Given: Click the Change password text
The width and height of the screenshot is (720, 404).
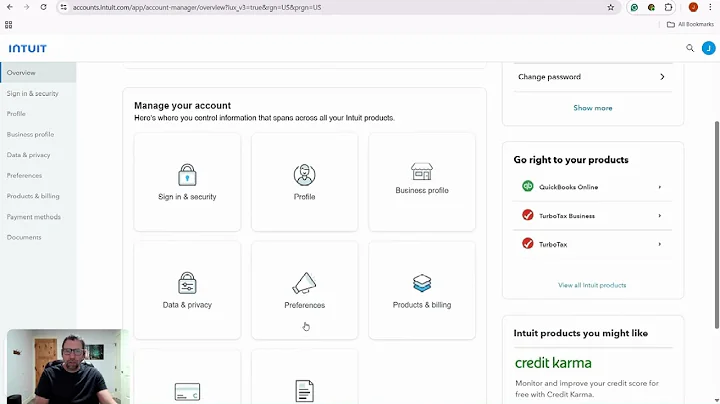Looking at the screenshot, I should (x=549, y=77).
